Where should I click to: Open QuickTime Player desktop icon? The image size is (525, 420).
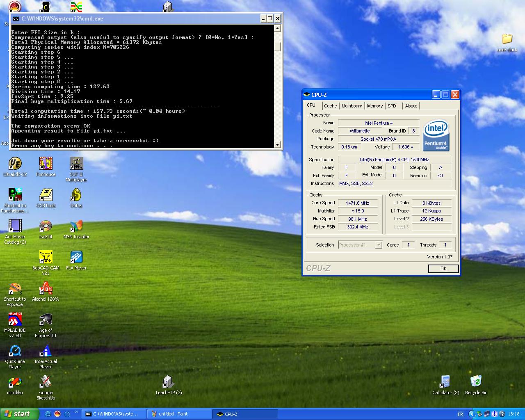coord(15,356)
